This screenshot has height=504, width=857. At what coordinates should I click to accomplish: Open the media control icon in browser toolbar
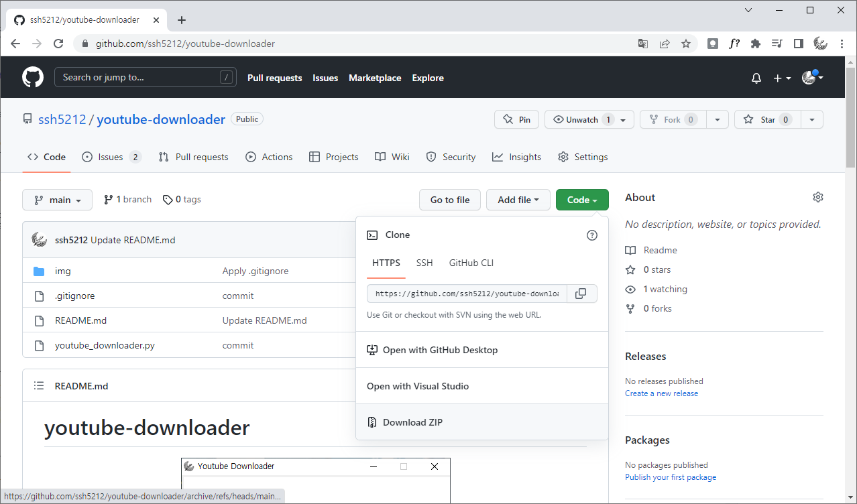point(777,44)
